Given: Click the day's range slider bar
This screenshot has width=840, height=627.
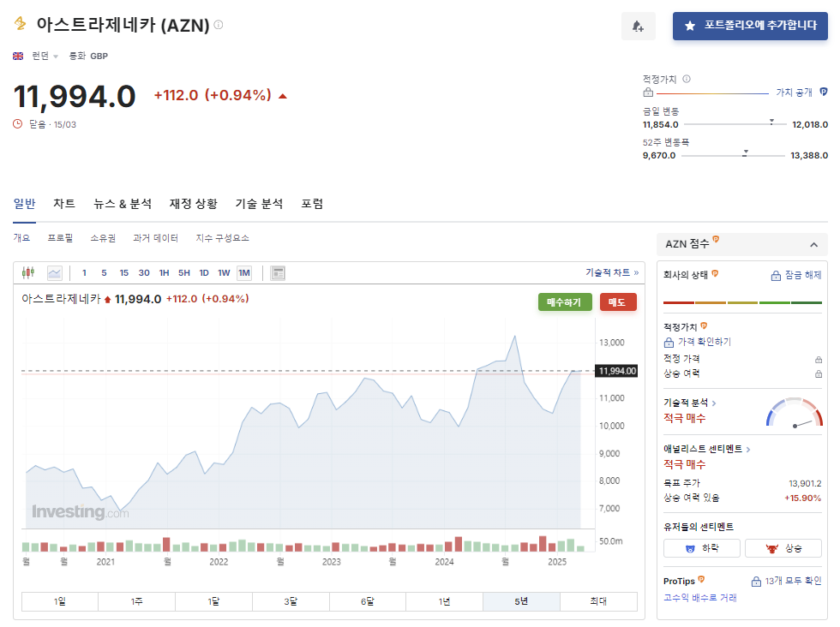Looking at the screenshot, I should tap(735, 124).
